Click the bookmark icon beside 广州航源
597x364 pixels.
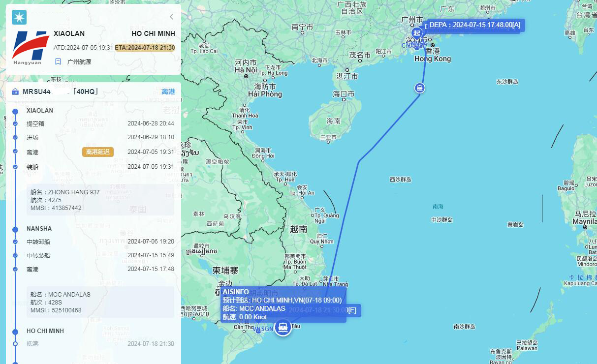(58, 61)
